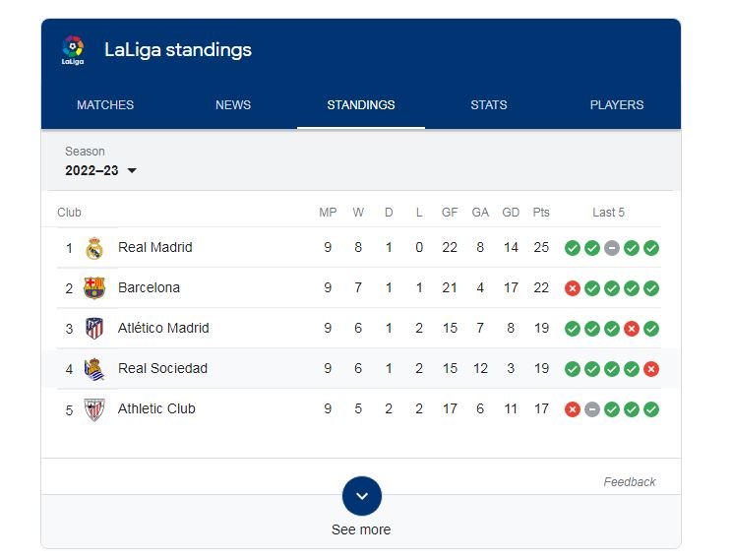Click the Feedback link
This screenshot has width=733, height=560.
pos(630,482)
